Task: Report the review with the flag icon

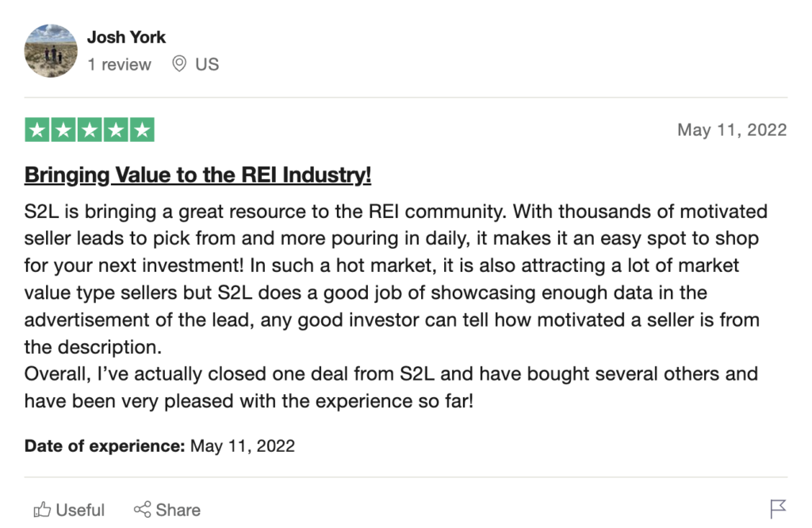Action: pos(778,508)
